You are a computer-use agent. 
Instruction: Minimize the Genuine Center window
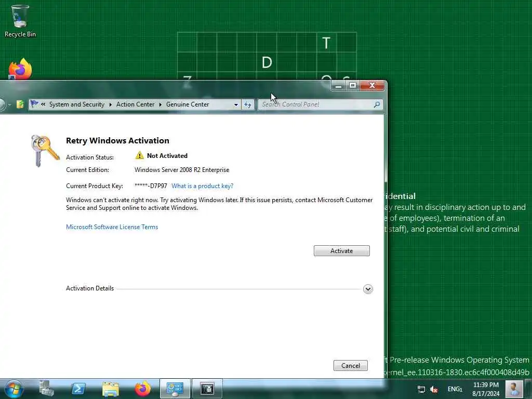coord(338,86)
